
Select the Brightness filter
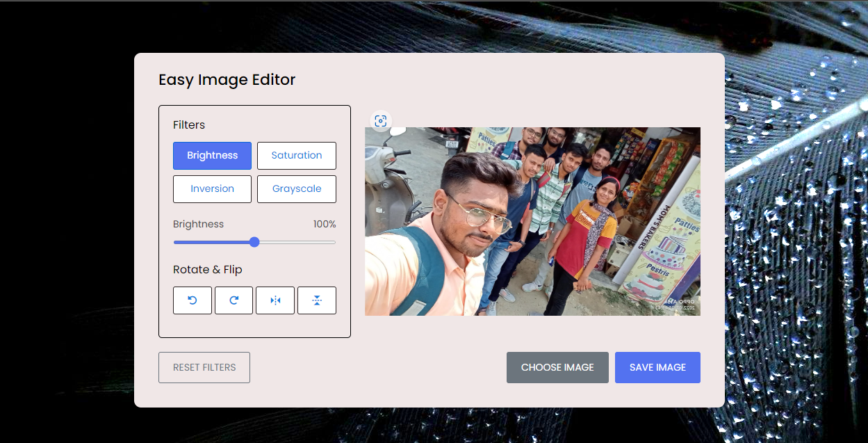pos(212,156)
